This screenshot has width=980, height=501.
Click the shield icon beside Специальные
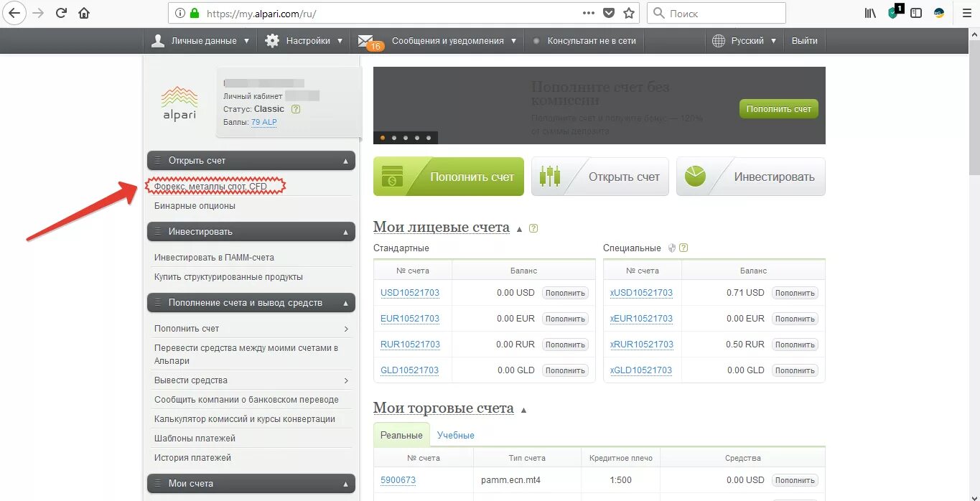tap(672, 248)
